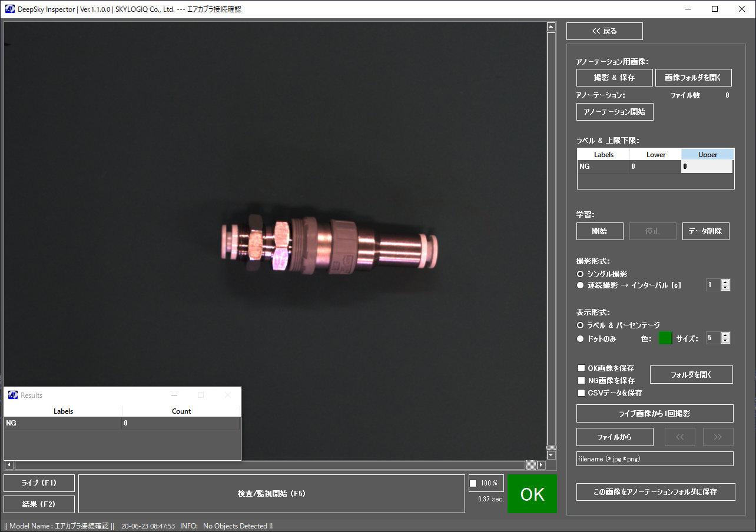Click the フォルダを開く button
This screenshot has width=756, height=532.
pyautogui.click(x=691, y=375)
